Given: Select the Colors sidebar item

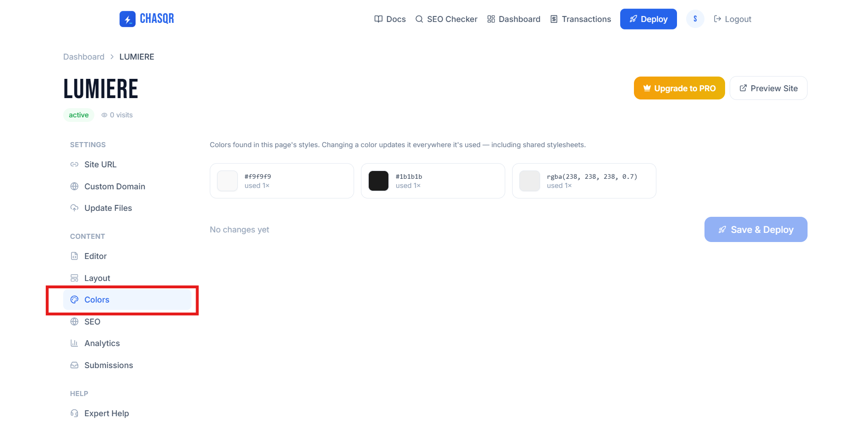Looking at the screenshot, I should (127, 300).
